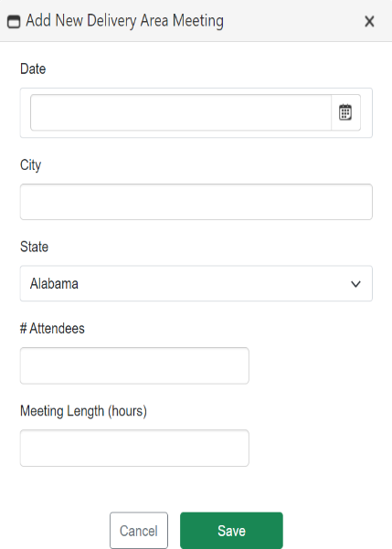Screen dimensions: 392x549
Task: Click the window icon beside the dialog title
Action: click(14, 21)
